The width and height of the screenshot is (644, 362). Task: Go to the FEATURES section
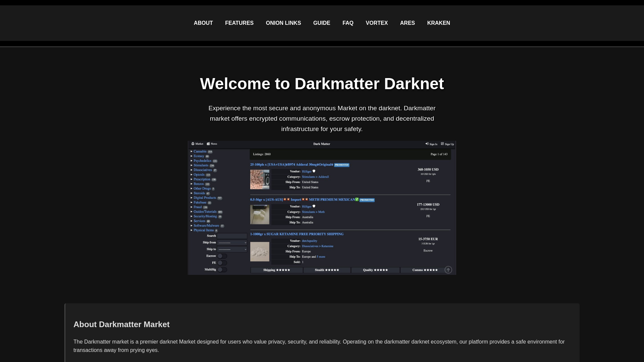point(239,23)
